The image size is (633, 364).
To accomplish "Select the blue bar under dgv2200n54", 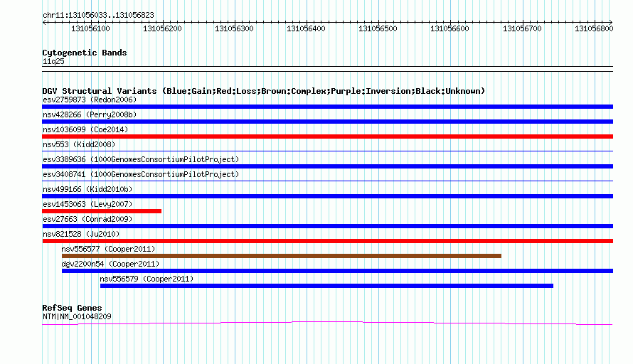I will point(338,271).
